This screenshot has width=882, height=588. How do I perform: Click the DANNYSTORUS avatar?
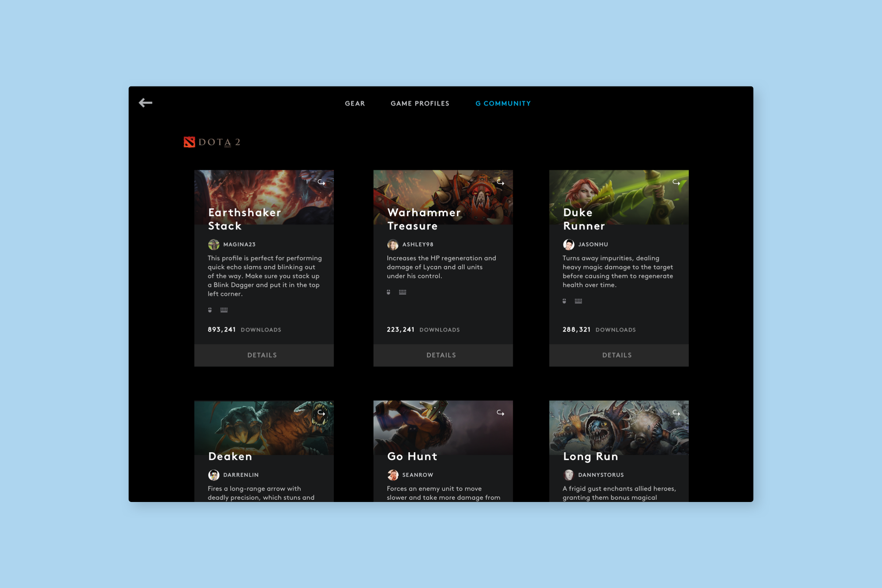click(568, 475)
